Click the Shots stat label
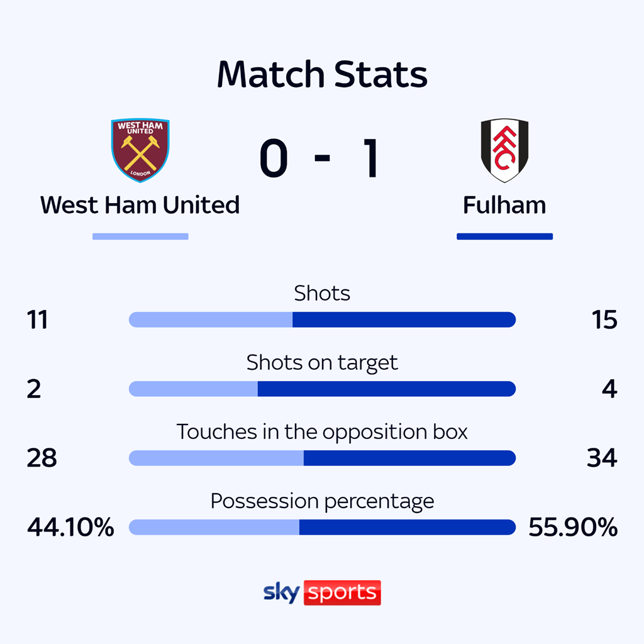This screenshot has width=644, height=644. 322,293
